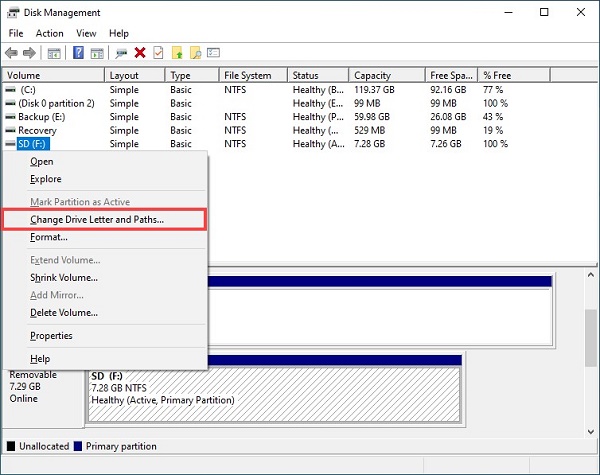
Task: Open Properties from the context menu
Action: coord(51,336)
